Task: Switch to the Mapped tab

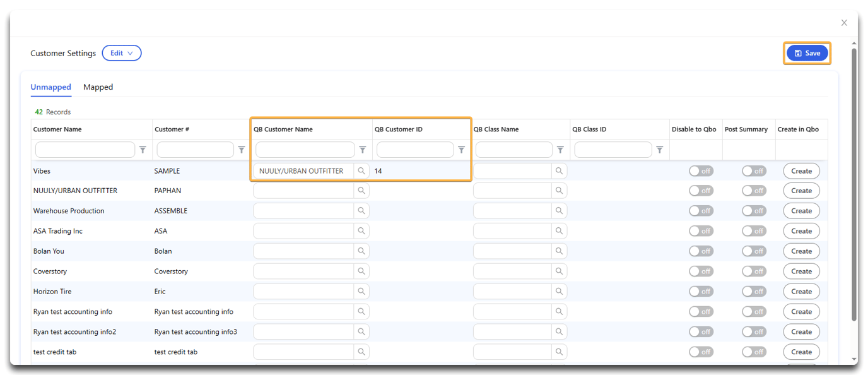Action: point(98,86)
